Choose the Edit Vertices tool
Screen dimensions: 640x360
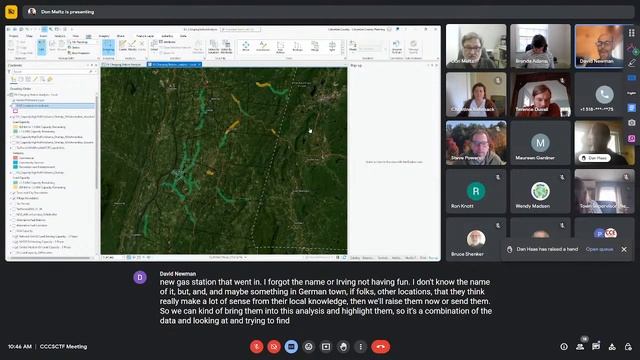coord(280,47)
